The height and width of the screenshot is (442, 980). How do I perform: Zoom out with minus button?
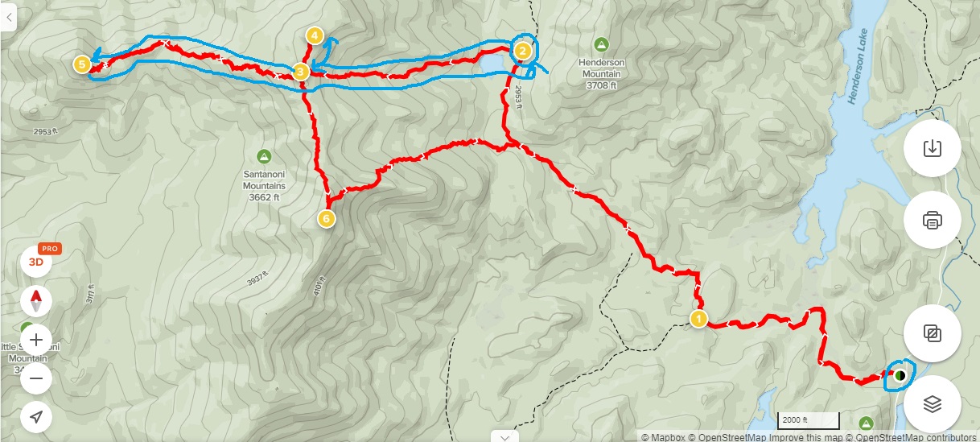(36, 378)
